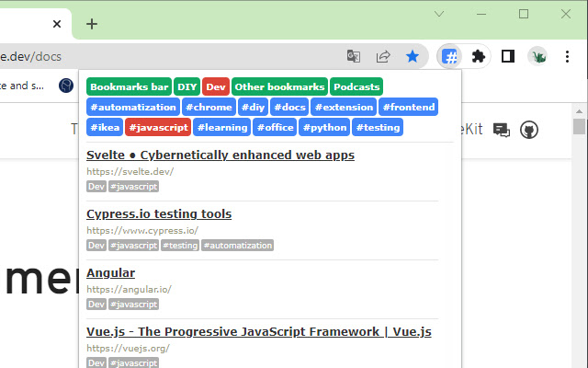Toggle the #automatization tag filter
This screenshot has height=368, width=588.
pyautogui.click(x=133, y=107)
